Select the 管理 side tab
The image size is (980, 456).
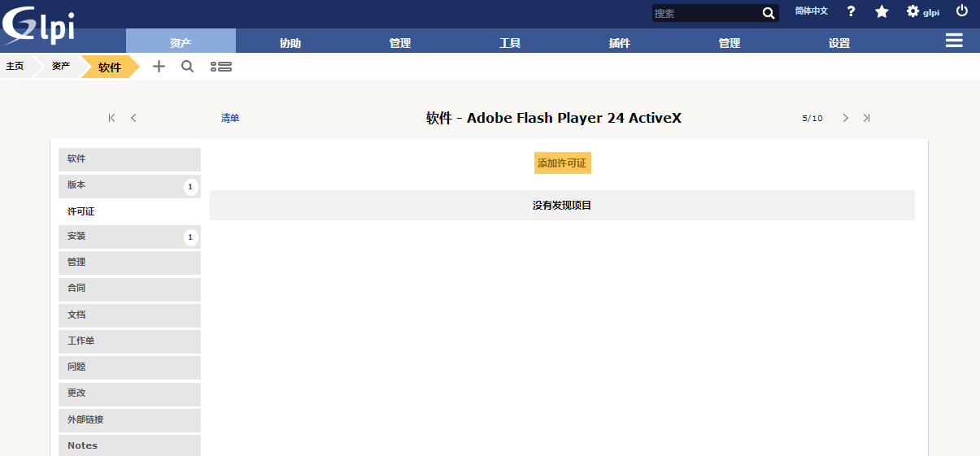tap(129, 263)
